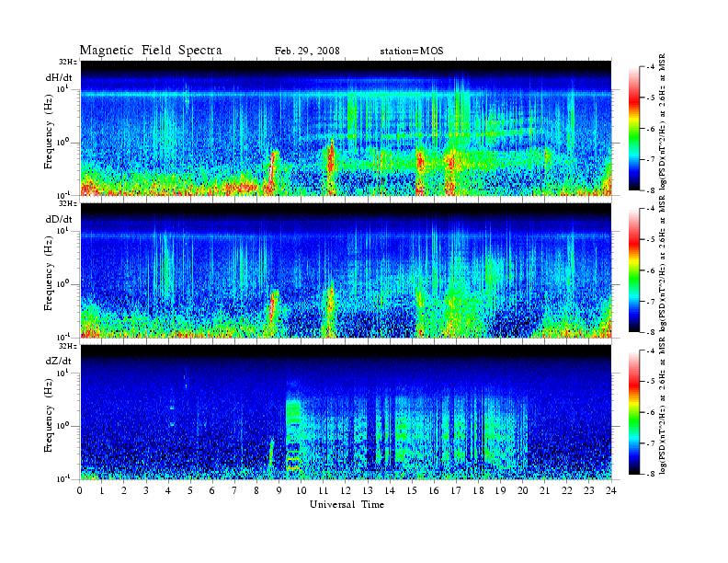Click the dZ/dt spectrogram plot area
Screen dimensions: 728x563
tap(347, 412)
